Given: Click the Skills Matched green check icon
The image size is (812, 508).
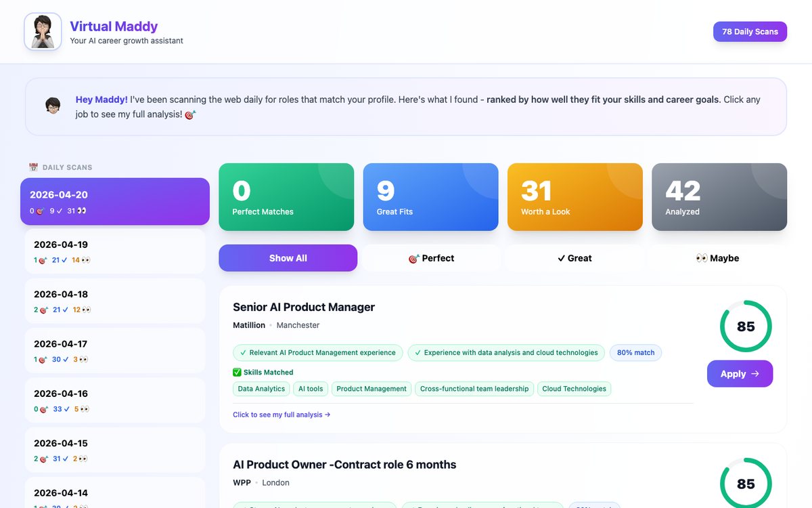Looking at the screenshot, I should (237, 373).
